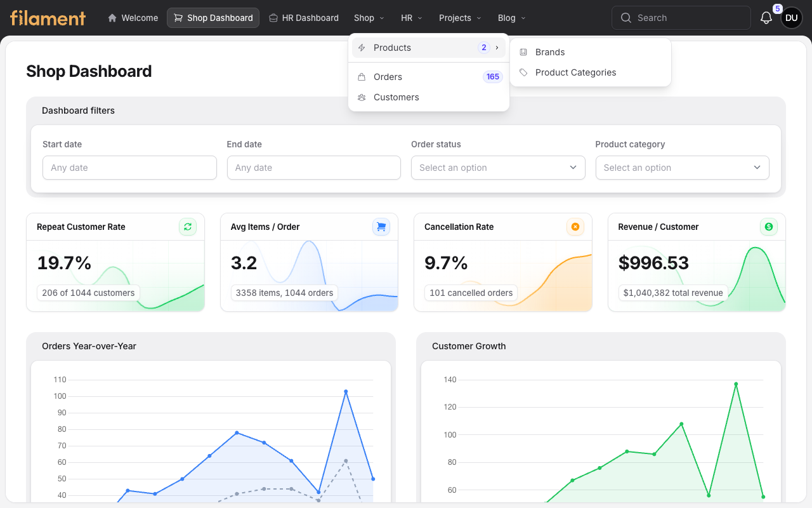This screenshot has height=508, width=812.
Task: Expand the HR navigation dropdown
Action: click(412, 18)
